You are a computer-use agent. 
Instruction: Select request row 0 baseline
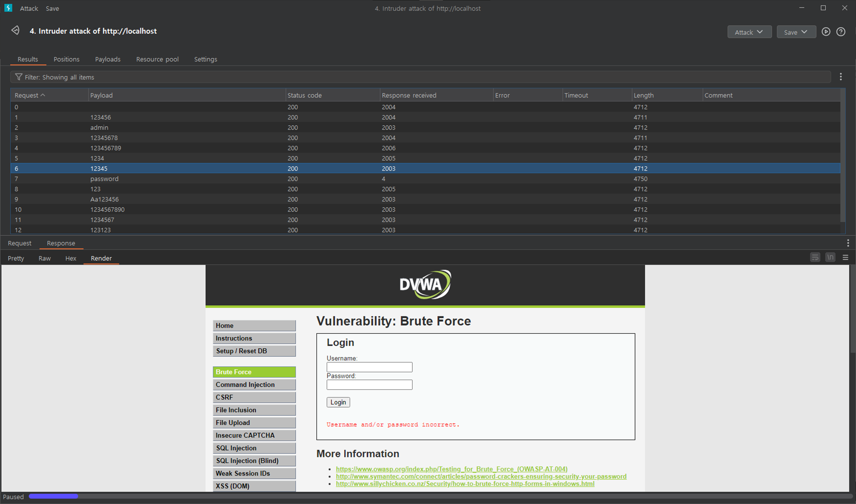425,107
